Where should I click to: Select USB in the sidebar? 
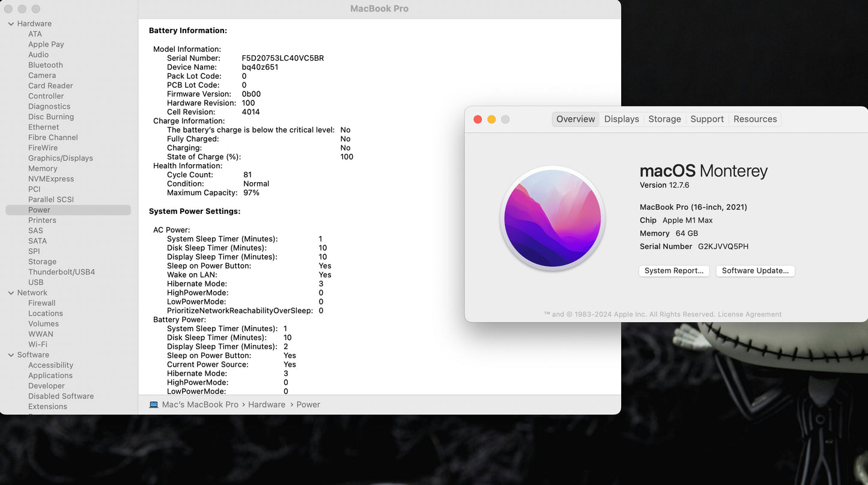pos(36,282)
